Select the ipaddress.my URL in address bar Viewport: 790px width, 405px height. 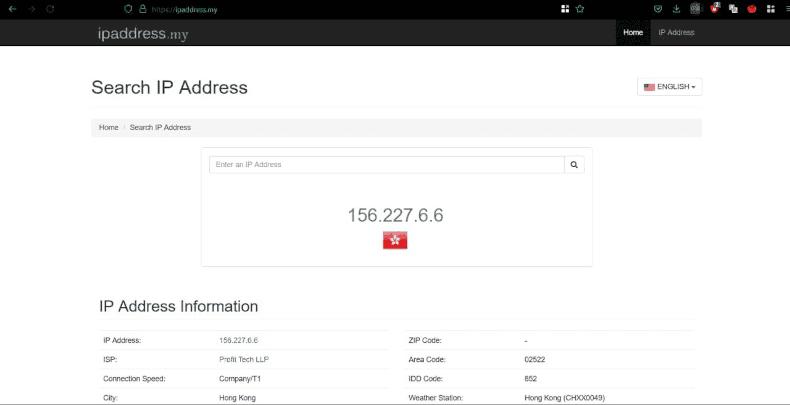coord(184,10)
